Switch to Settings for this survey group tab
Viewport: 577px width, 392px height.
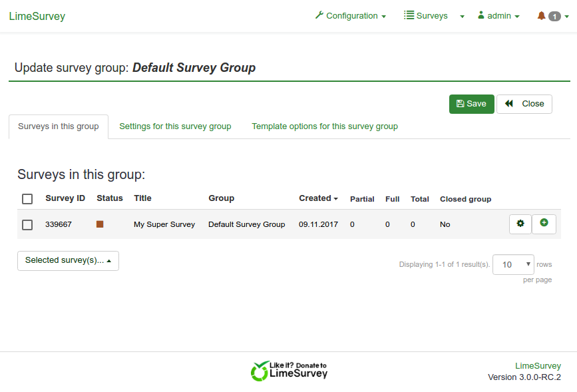point(175,126)
